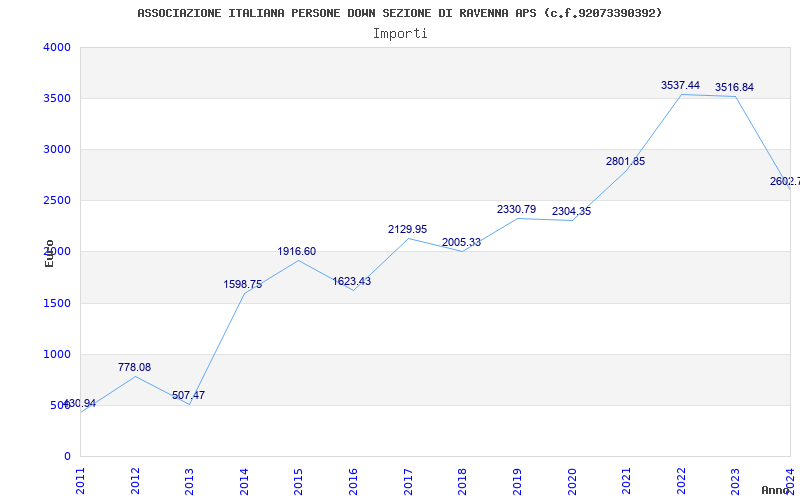Select the data label 3516.84

tap(734, 87)
